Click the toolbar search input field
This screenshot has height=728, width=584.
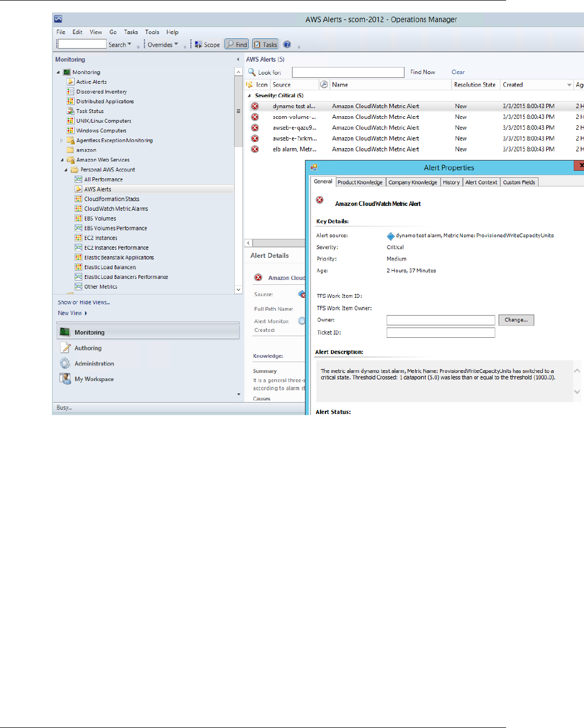[x=82, y=44]
